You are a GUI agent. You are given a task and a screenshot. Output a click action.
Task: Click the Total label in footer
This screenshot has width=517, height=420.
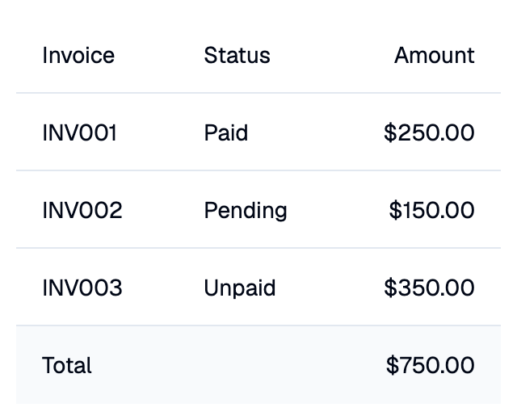[x=67, y=365]
